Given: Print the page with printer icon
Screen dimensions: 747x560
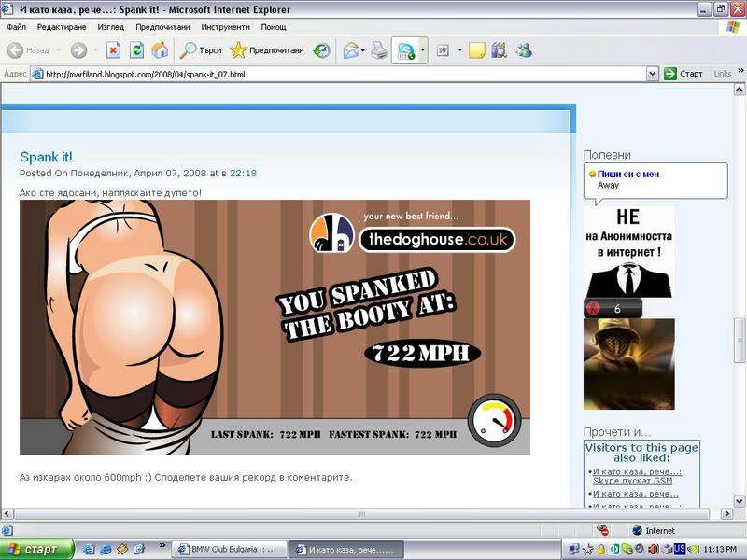Looking at the screenshot, I should 380,50.
